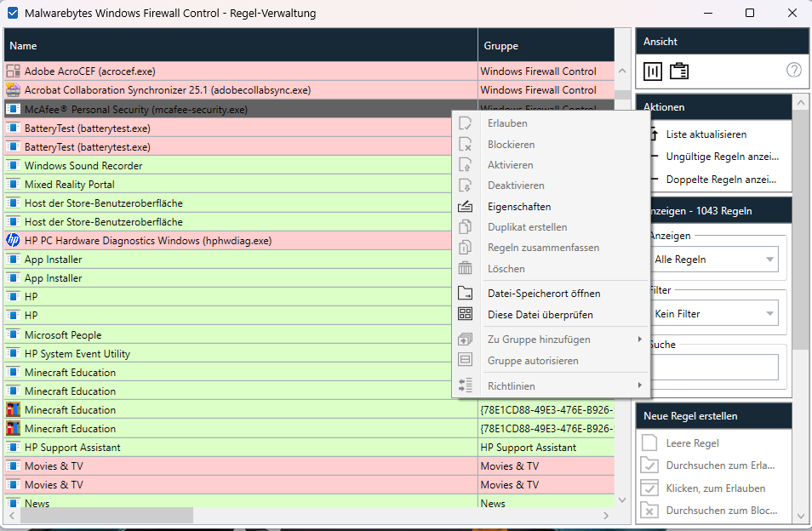
Task: Click Ungültige Regeln anzeigen action
Action: 723,157
